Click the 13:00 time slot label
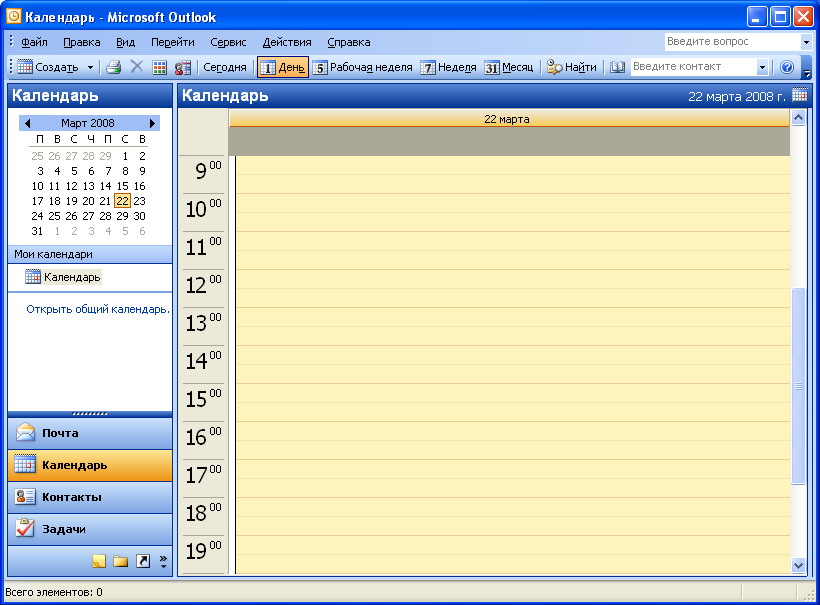820x605 pixels. click(204, 323)
